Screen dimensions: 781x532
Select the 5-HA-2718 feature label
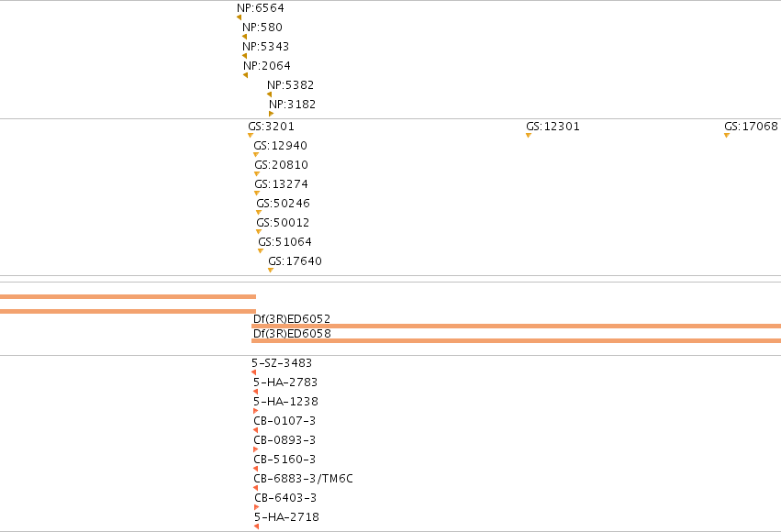[x=287, y=517]
